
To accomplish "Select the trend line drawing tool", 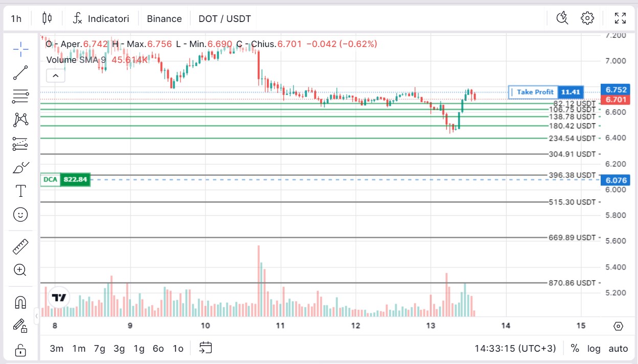I will pos(20,73).
